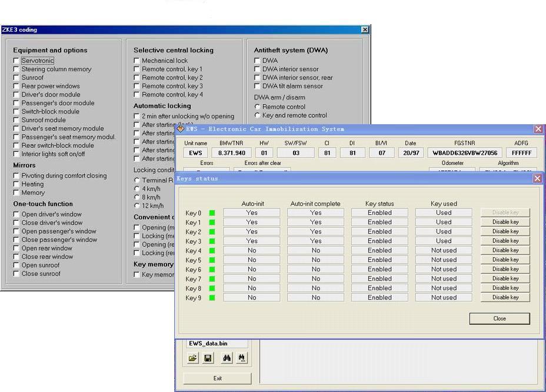Disable Key 6 via its button
Screen dimensions: 546x392
505,269
